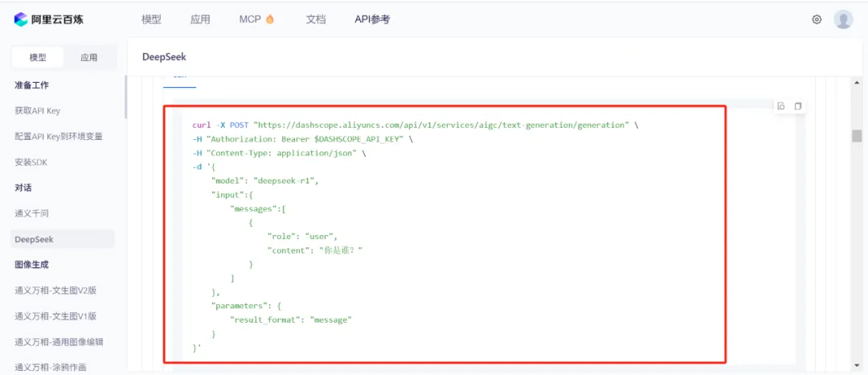Open the 应用 top navigation item

(200, 19)
